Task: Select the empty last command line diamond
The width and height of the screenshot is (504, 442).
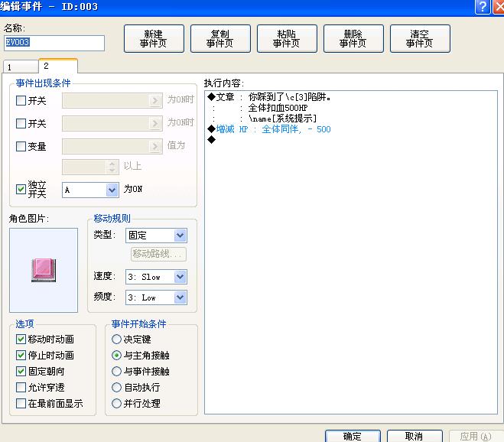Action: pos(212,139)
